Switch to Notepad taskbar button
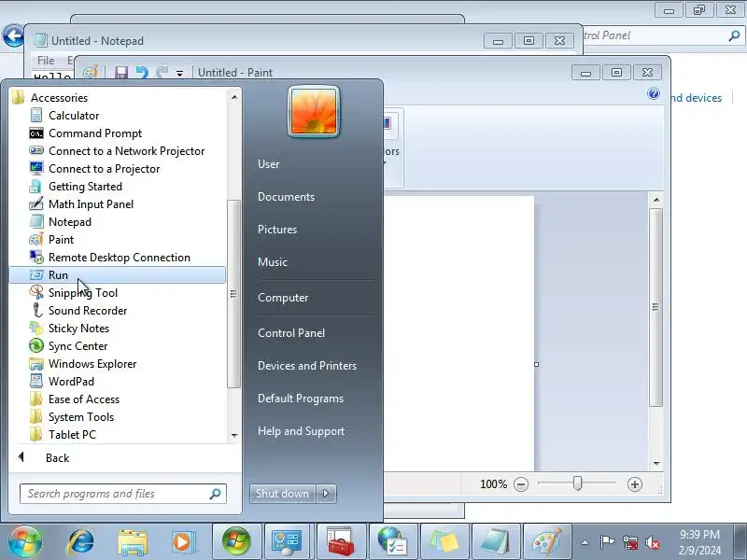747x560 pixels. [495, 541]
